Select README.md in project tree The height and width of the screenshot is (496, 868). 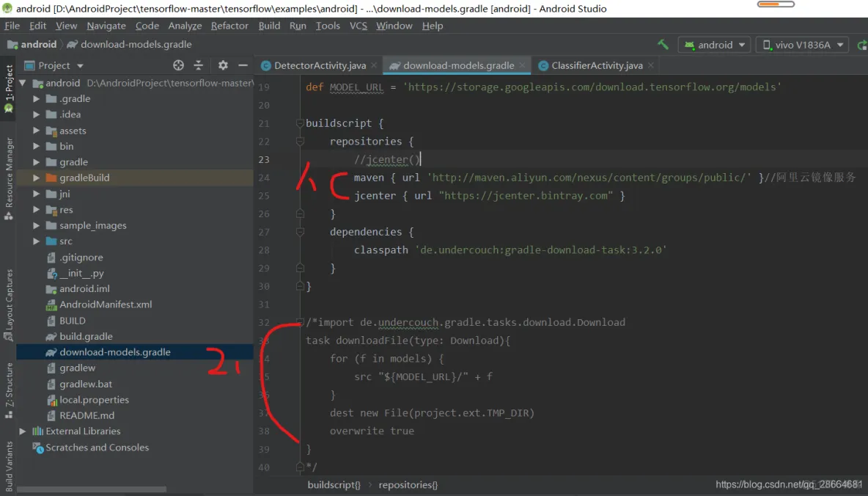coord(87,415)
